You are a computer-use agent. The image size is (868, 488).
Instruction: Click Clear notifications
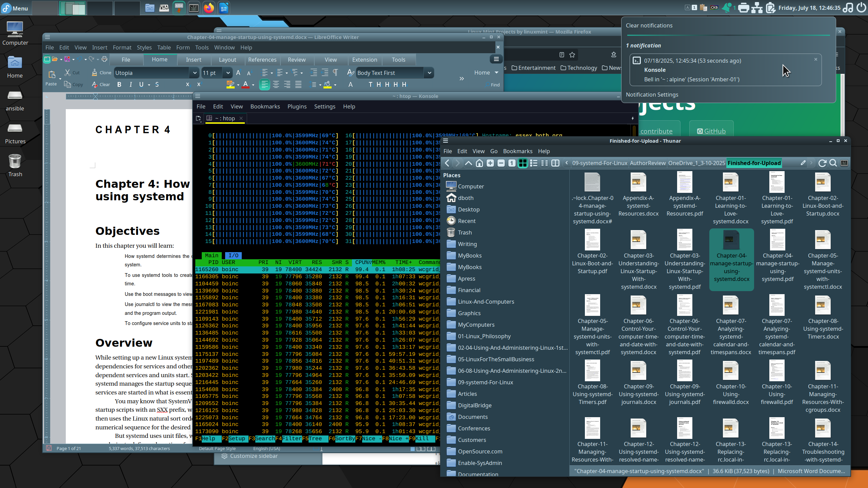[649, 25]
